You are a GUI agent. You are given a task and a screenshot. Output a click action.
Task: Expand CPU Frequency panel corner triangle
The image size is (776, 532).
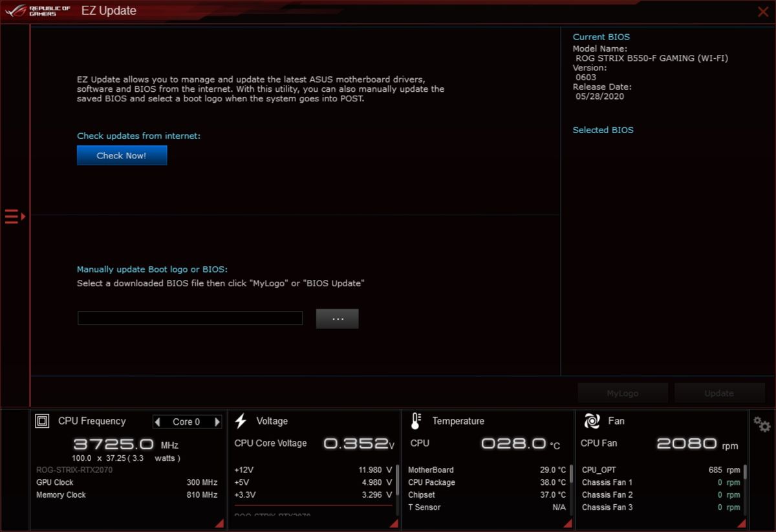(x=219, y=523)
